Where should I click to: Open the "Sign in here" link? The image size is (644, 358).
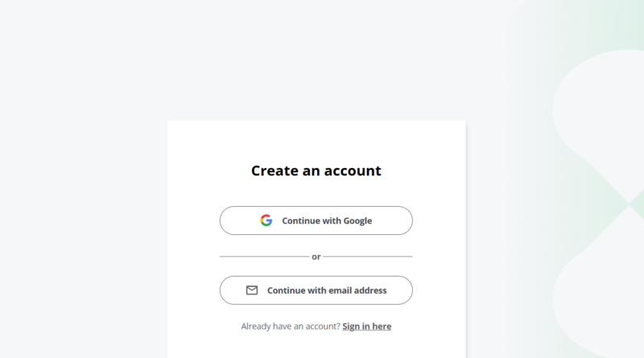[366, 327]
